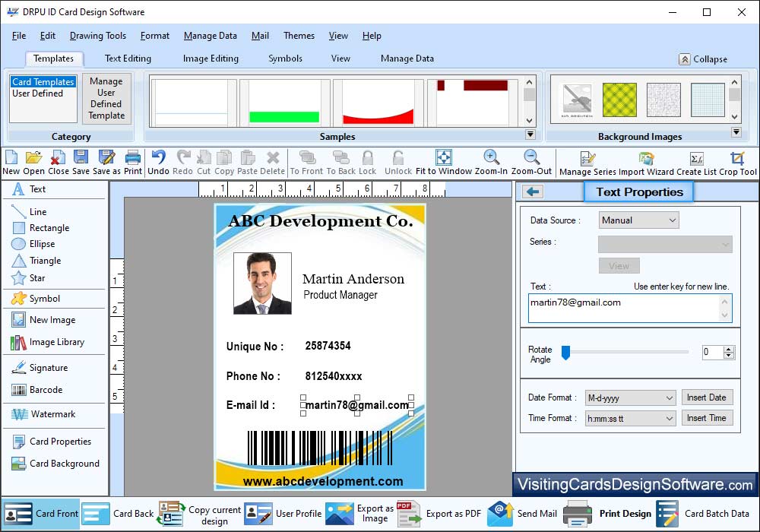Click the Insert Time button
760x532 pixels.
pos(707,418)
